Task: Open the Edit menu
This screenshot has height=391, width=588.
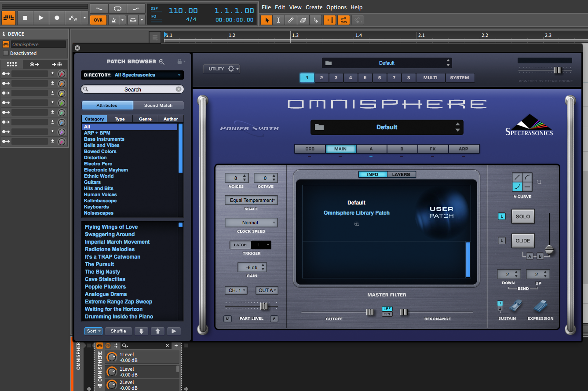Action: point(280,7)
